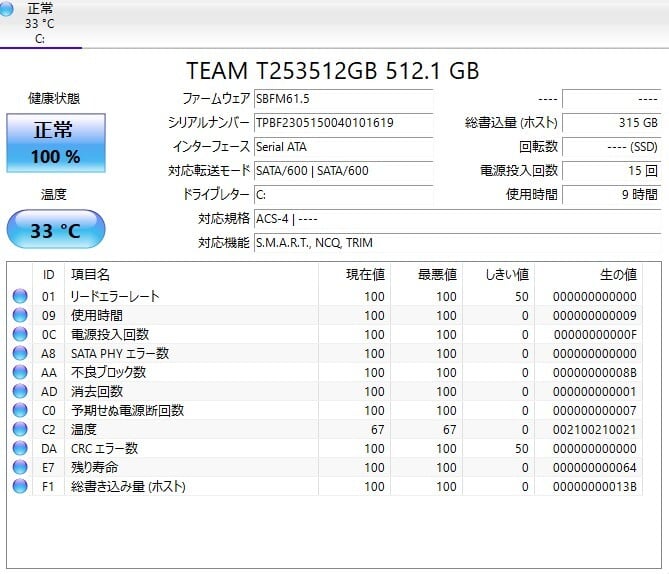669x574 pixels.
Task: Select the 不良ブロック数 attribute name
Action: click(x=108, y=372)
